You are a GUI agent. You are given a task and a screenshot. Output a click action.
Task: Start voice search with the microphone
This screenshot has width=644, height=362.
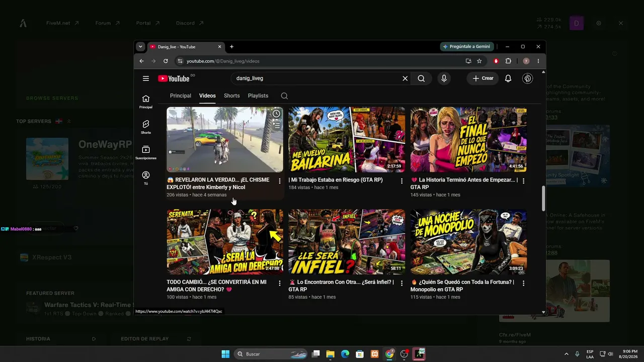pos(444,78)
